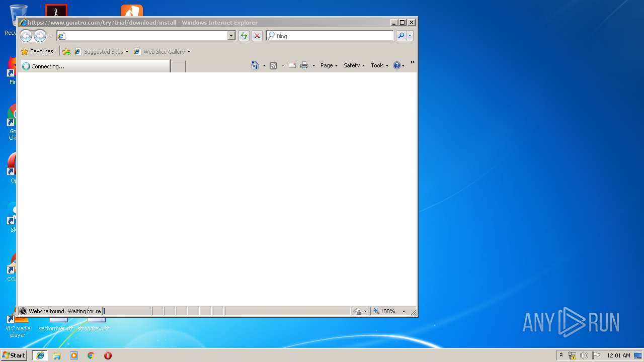Screen dimensions: 644x362
Task: Expand the Home button dropdown arrow
Action: 264,65
